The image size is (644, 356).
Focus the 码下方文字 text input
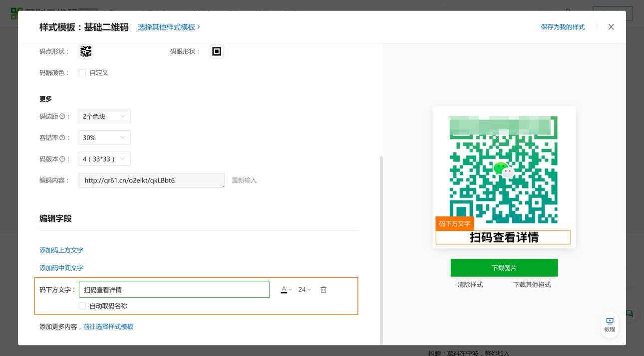pyautogui.click(x=174, y=290)
